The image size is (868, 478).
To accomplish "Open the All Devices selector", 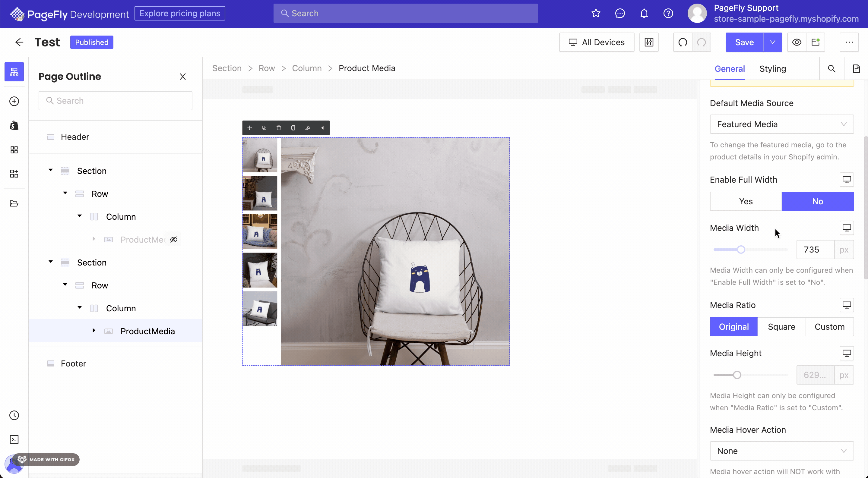I will click(x=597, y=42).
